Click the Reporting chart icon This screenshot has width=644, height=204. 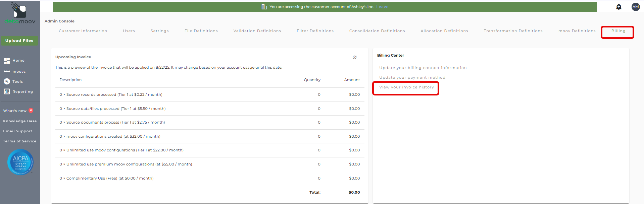7,91
